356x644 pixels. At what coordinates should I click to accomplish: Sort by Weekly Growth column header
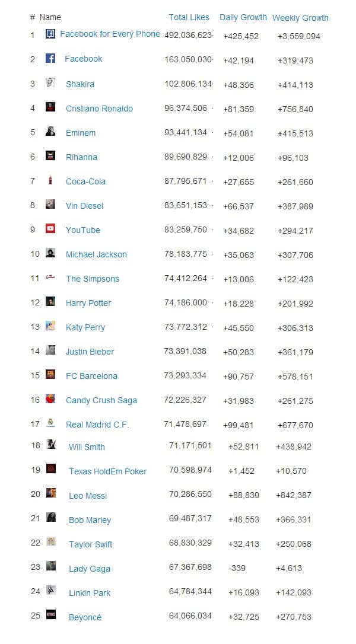(300, 18)
